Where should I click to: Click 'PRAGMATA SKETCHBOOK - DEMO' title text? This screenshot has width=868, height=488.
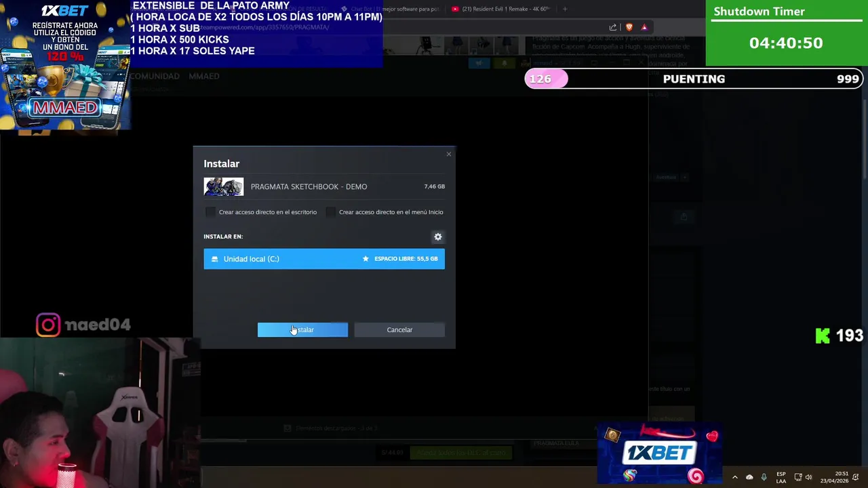click(x=309, y=186)
